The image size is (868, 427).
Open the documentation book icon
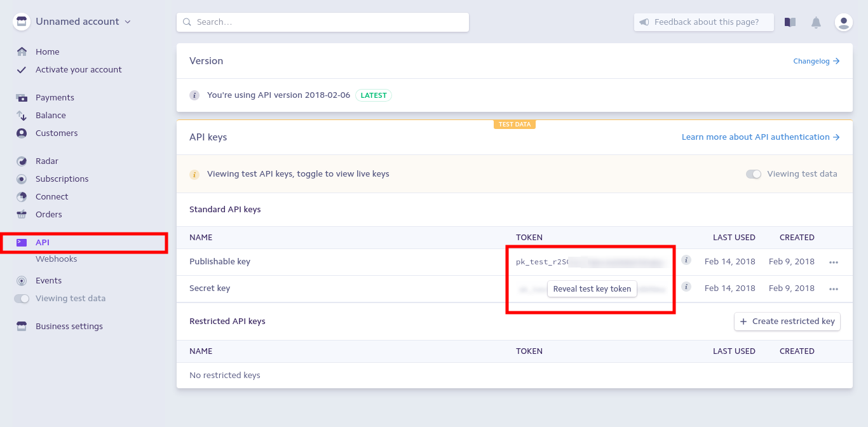click(790, 22)
